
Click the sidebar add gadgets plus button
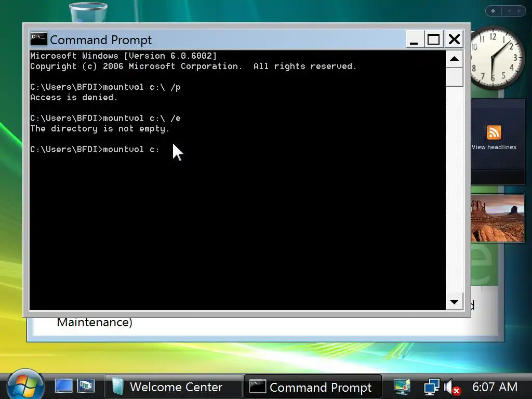point(493,11)
